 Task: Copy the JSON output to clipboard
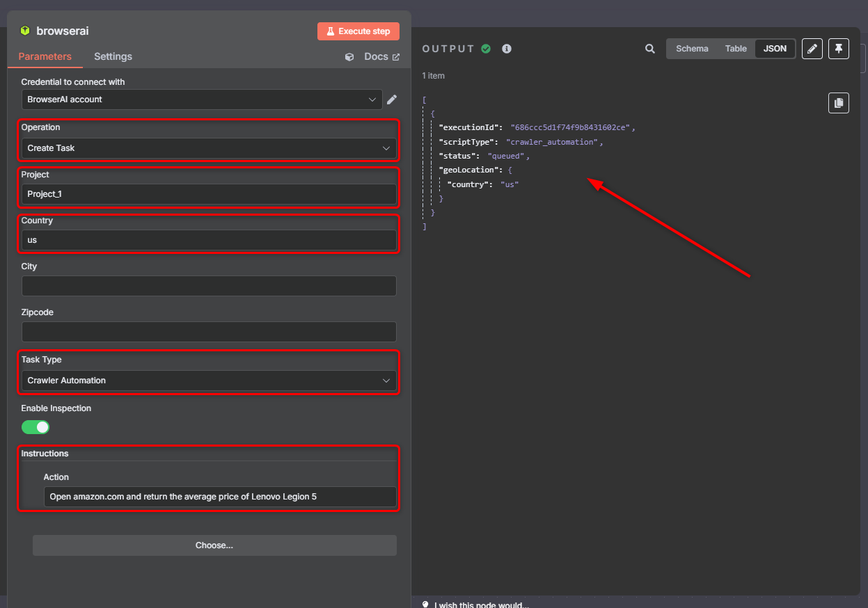click(x=839, y=103)
